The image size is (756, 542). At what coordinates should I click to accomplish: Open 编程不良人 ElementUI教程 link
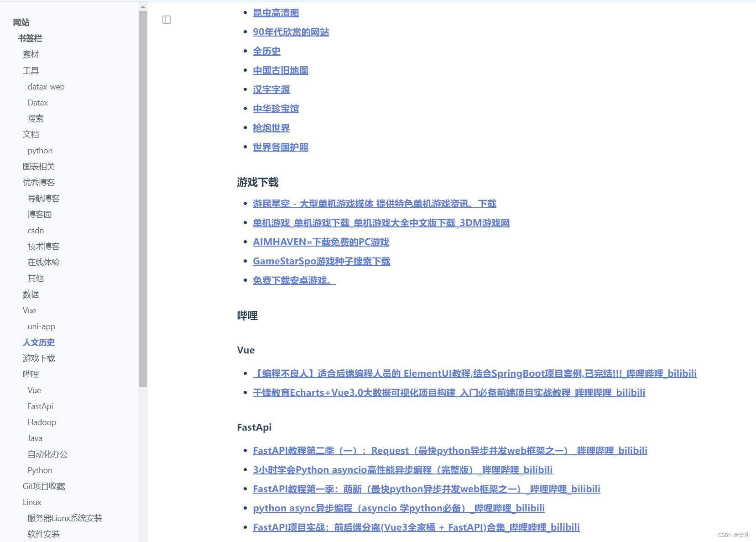(x=475, y=374)
